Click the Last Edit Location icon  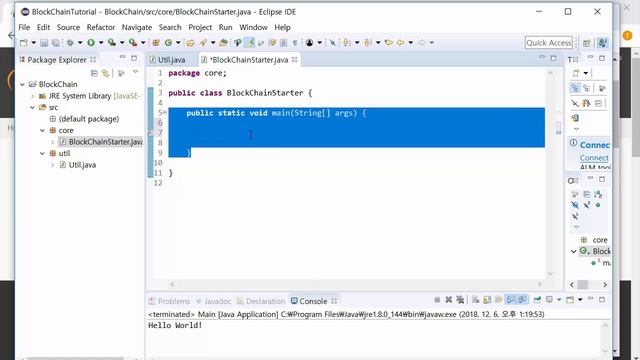pos(388,42)
